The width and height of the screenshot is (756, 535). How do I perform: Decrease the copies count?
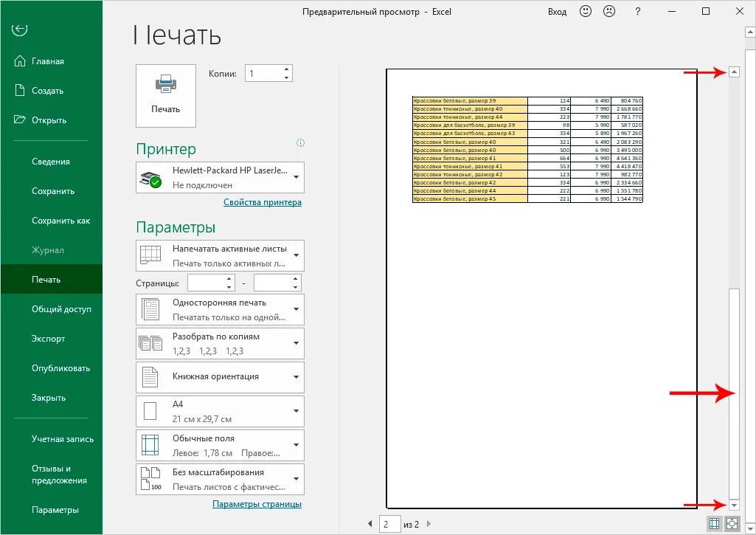pos(287,77)
